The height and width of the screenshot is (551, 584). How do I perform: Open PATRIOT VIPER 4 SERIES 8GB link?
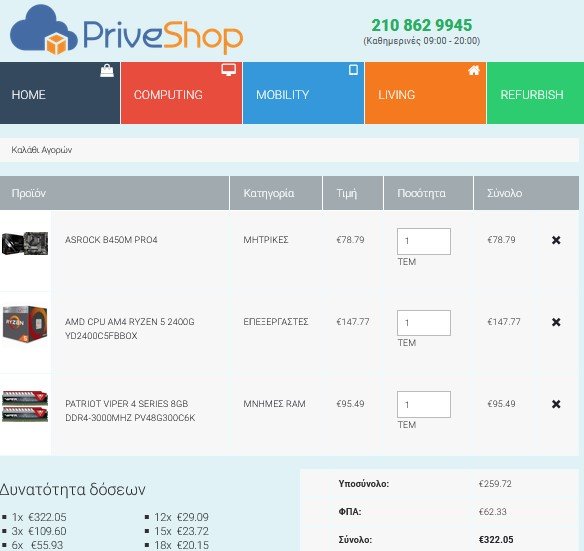coord(130,411)
